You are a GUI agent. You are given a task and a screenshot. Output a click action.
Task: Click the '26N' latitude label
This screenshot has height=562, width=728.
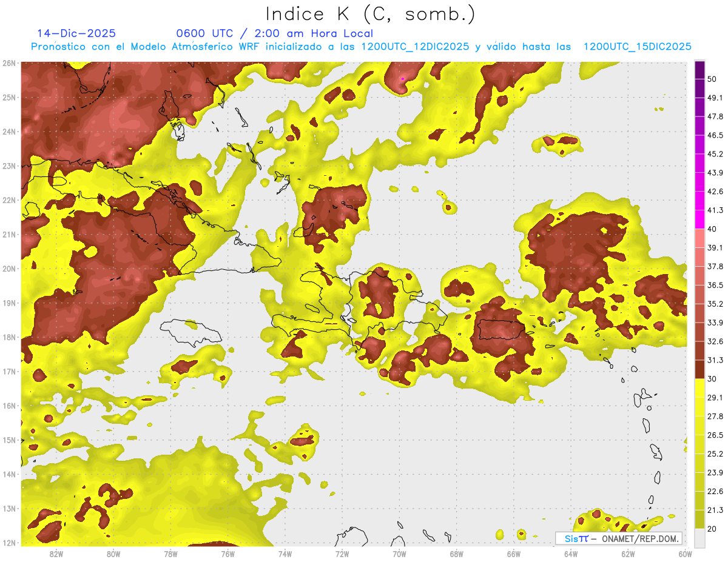pyautogui.click(x=9, y=63)
